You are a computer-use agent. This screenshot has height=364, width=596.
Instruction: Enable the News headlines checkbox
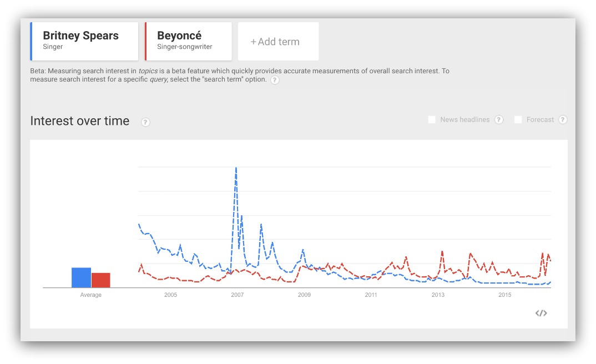[x=432, y=120]
